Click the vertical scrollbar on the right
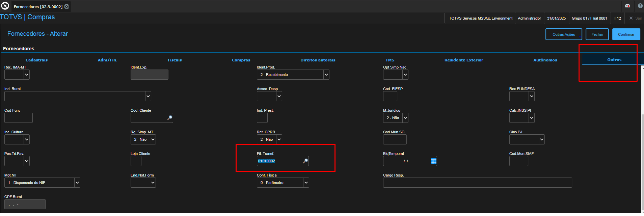This screenshot has height=216, width=644. [x=642, y=162]
